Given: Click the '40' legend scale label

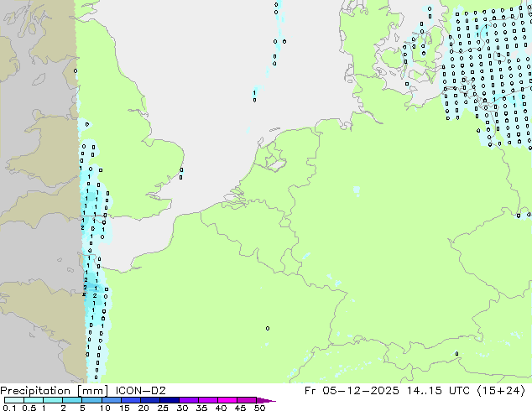Looking at the screenshot, I should click(221, 408).
